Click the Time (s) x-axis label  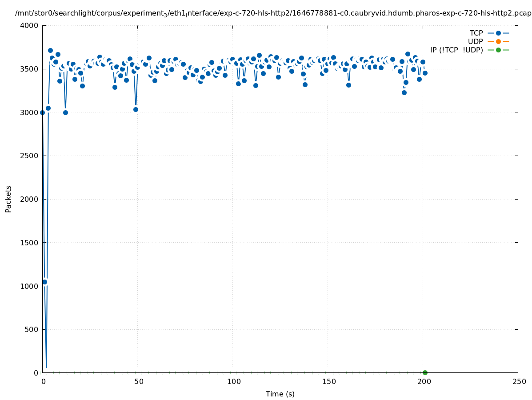coord(280,394)
